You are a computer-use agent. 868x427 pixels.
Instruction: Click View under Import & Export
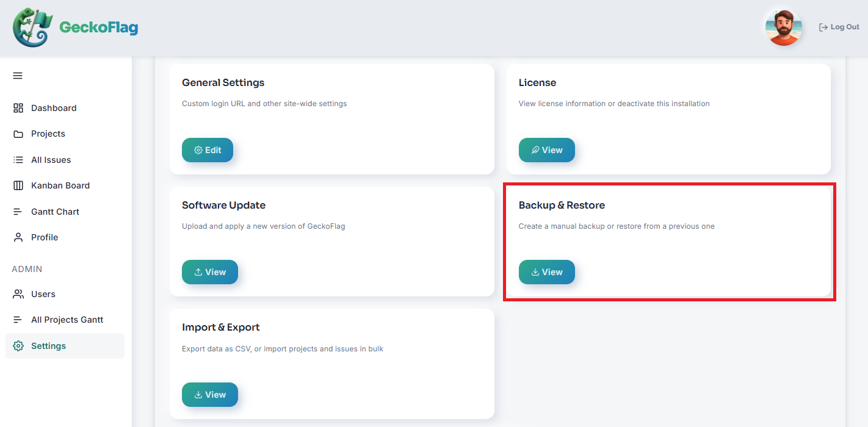(210, 395)
